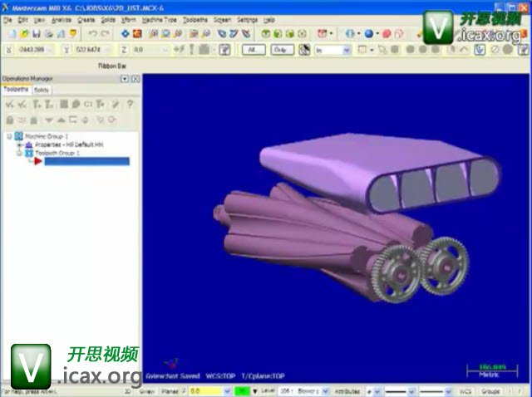Open the Create menu
Viewport: 532px width, 397px height.
[x=86, y=20]
